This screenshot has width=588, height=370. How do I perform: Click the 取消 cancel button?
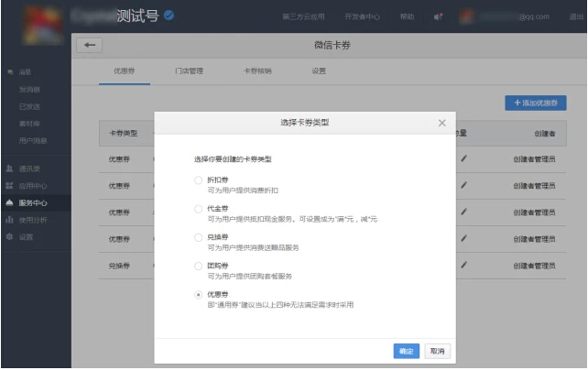[x=437, y=351]
